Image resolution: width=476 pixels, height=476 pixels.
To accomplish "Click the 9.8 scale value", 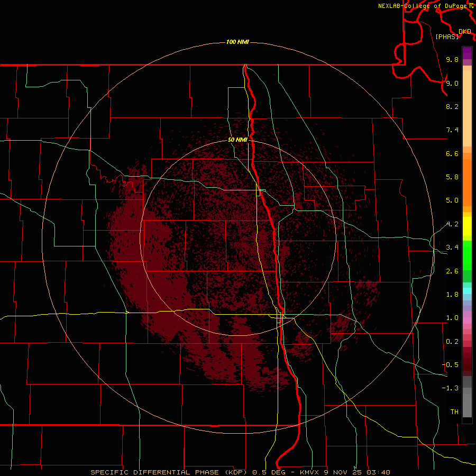I will (452, 59).
